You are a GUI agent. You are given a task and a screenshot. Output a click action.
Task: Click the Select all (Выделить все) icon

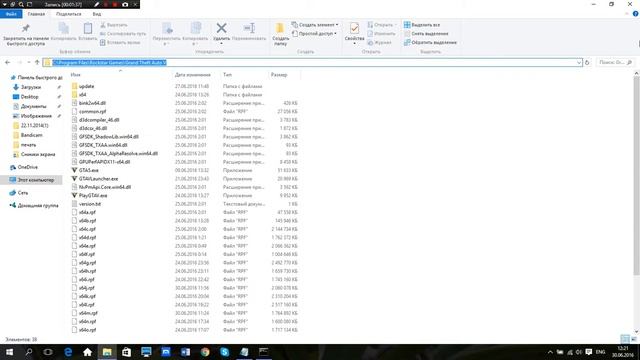coord(407,25)
